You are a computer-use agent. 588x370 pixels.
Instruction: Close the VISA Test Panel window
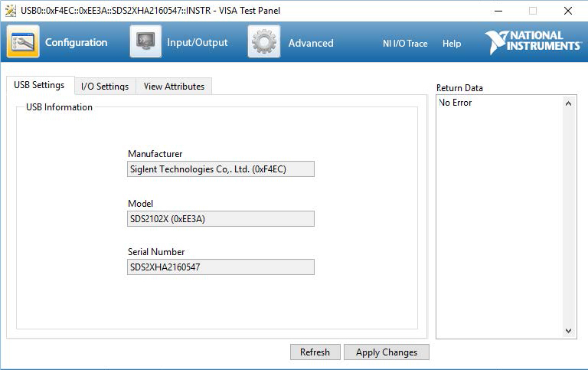(567, 11)
